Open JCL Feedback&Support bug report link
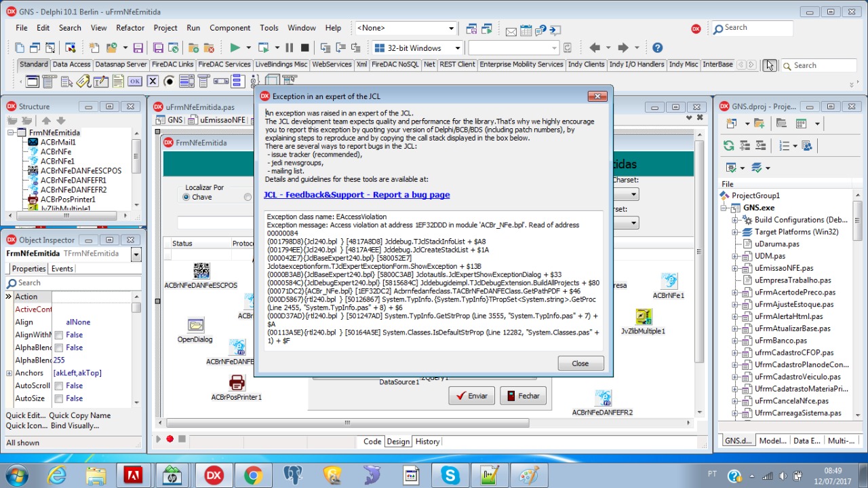 357,195
